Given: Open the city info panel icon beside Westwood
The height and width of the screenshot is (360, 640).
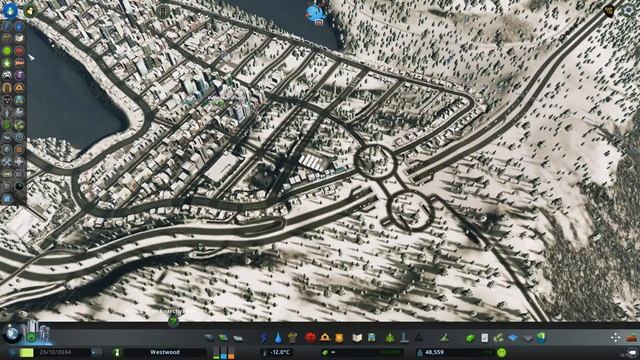Looking at the screenshot, I should (117, 352).
